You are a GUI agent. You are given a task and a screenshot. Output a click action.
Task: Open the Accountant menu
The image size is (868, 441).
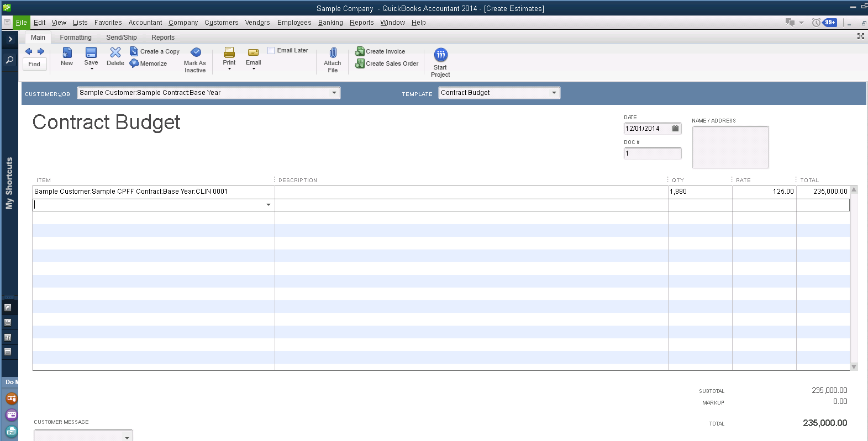[145, 23]
